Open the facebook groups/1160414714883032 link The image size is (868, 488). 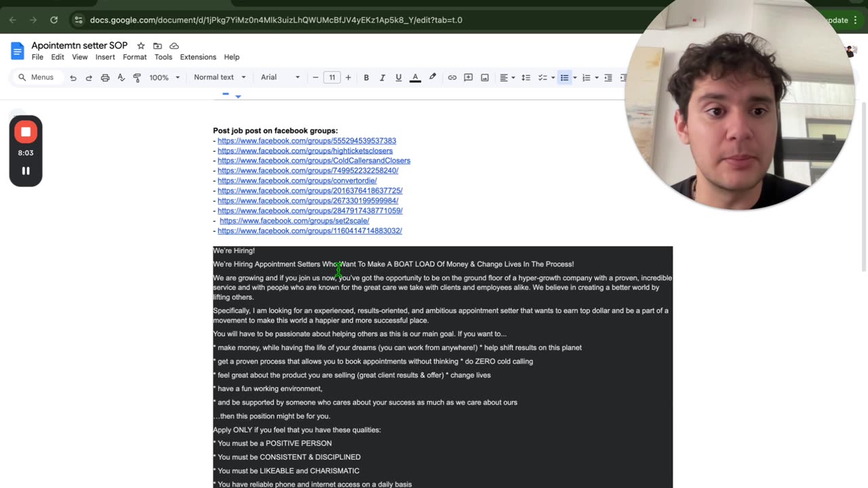[310, 231]
